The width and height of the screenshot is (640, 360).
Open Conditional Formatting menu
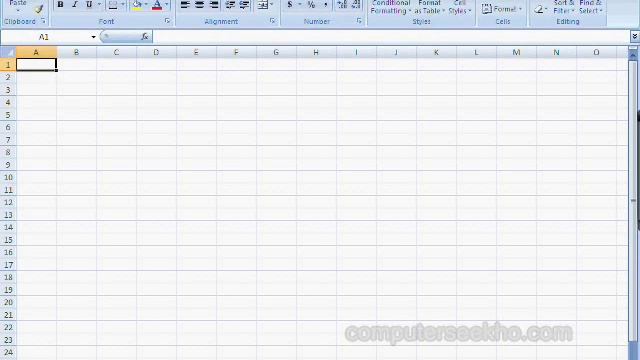pyautogui.click(x=391, y=7)
